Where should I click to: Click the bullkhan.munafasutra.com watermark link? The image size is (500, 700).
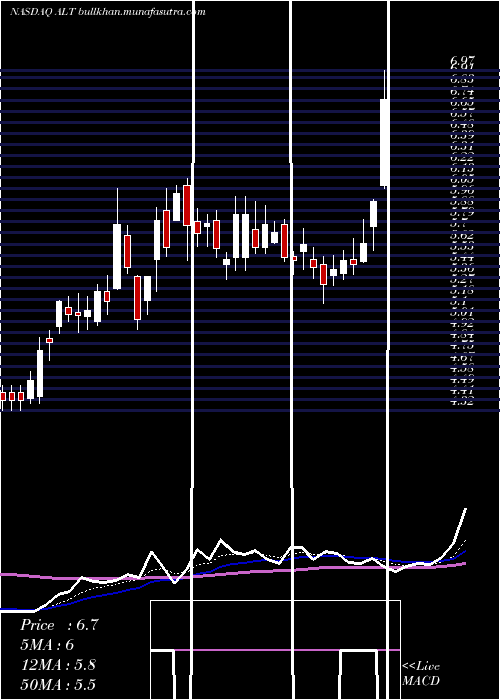(142, 12)
